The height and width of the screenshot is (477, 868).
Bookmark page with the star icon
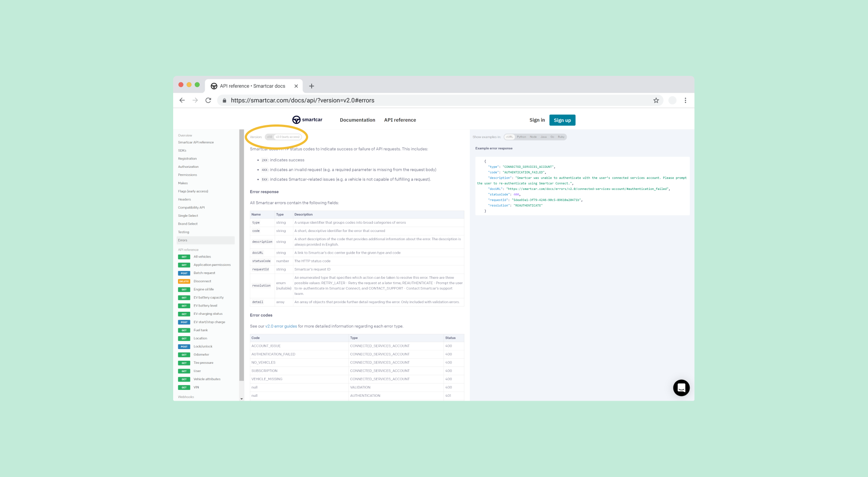pos(656,100)
